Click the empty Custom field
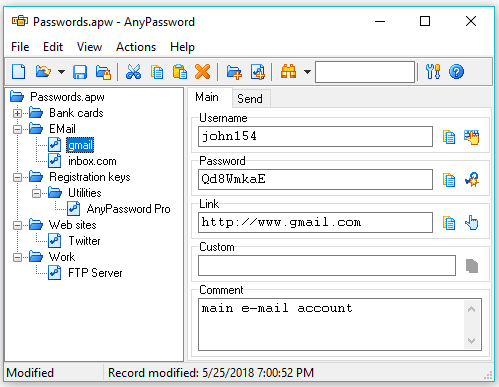The image size is (499, 387). pyautogui.click(x=327, y=265)
